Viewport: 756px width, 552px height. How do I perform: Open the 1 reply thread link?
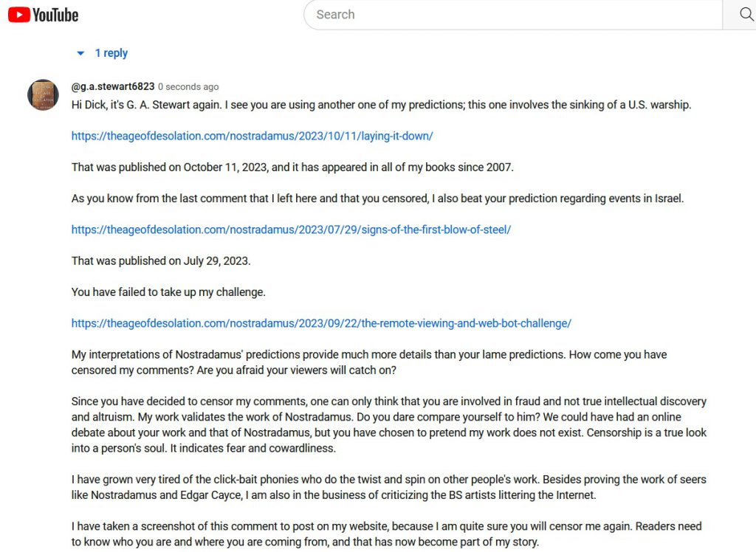(x=111, y=53)
